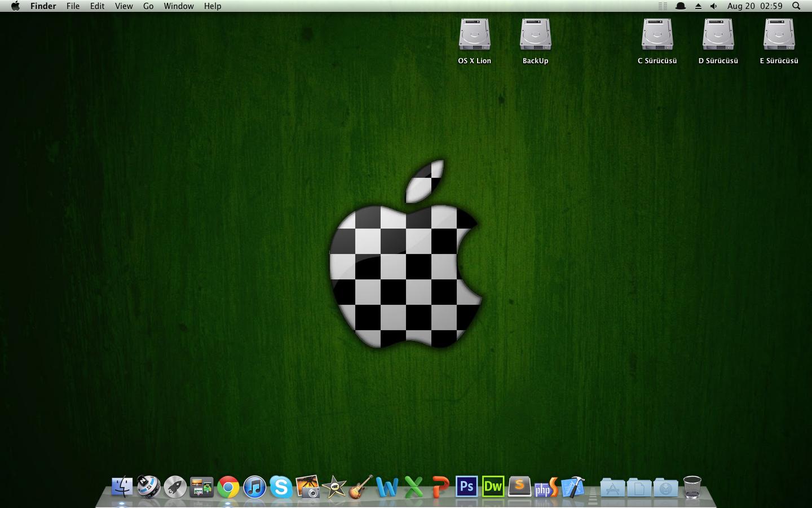Image resolution: width=812 pixels, height=508 pixels.
Task: Launch GarageBand guitar icon
Action: tap(360, 487)
